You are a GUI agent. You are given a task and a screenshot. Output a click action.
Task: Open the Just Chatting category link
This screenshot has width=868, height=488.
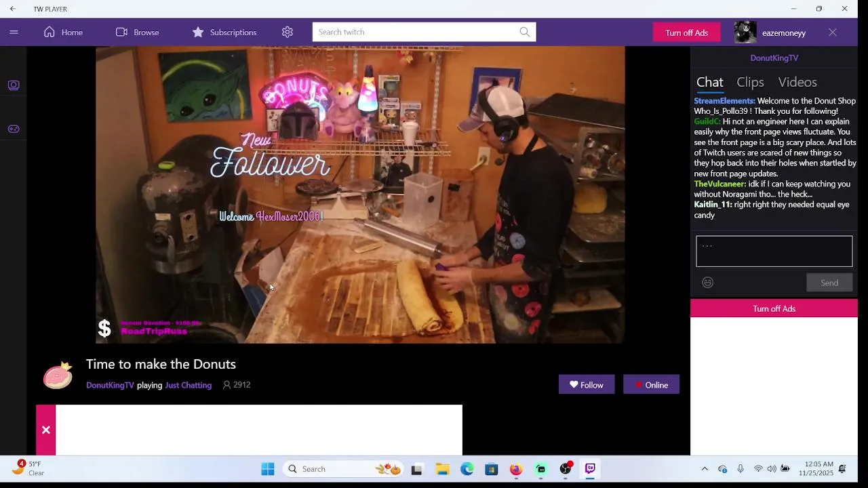pyautogui.click(x=189, y=385)
